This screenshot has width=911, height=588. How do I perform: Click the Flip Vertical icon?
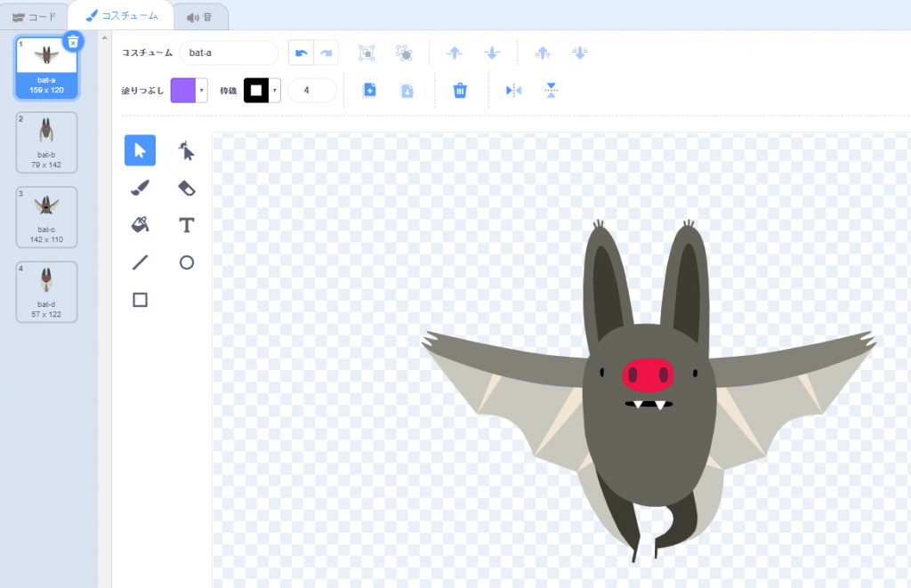click(x=551, y=90)
